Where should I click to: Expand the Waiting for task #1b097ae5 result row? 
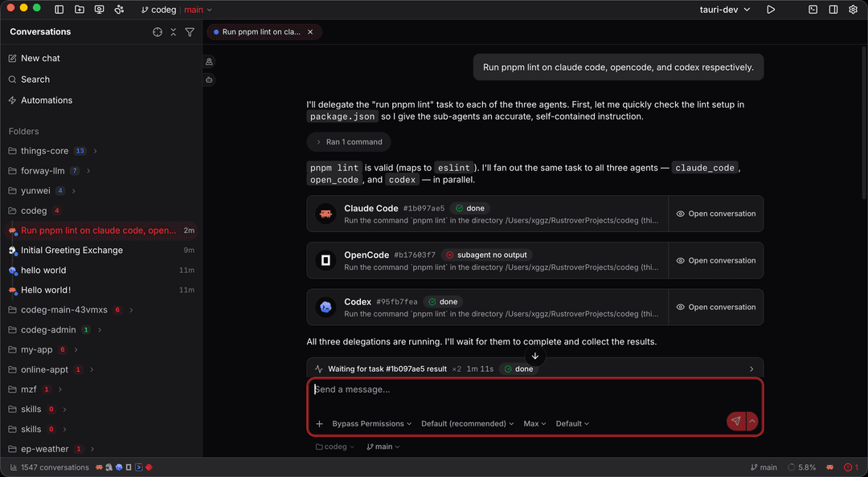534,369
